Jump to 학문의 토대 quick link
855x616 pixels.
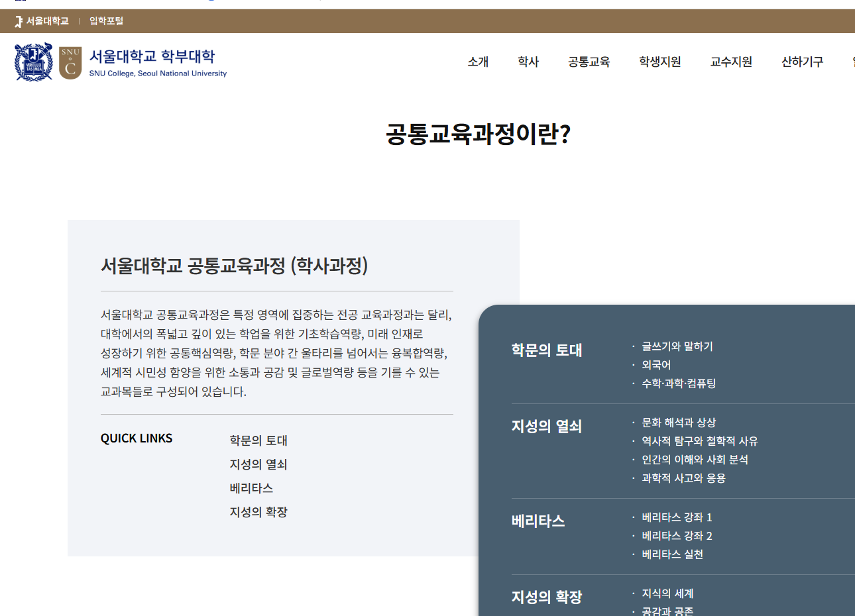258,440
